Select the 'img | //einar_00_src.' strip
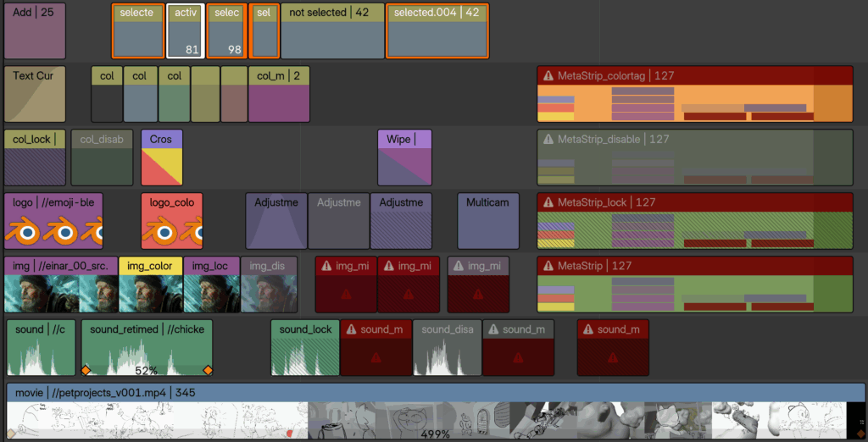This screenshot has height=442, width=868. [61, 285]
